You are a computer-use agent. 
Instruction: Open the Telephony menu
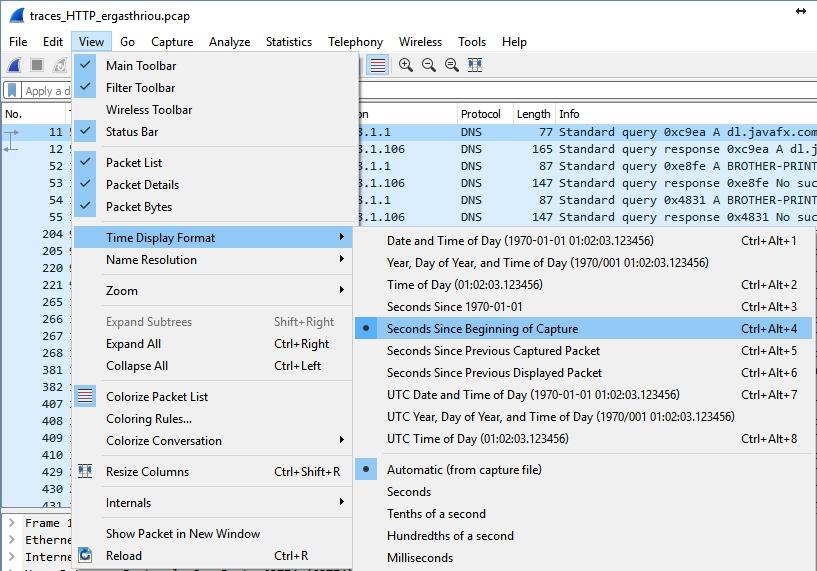355,42
